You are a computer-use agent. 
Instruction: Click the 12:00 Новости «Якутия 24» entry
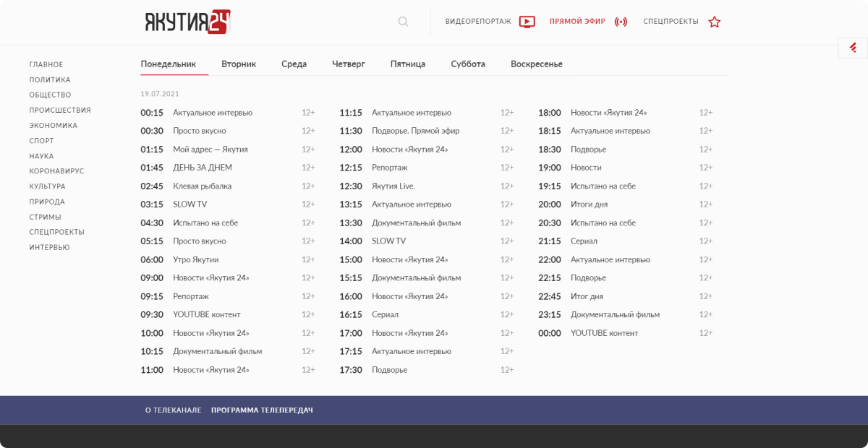tap(427, 150)
